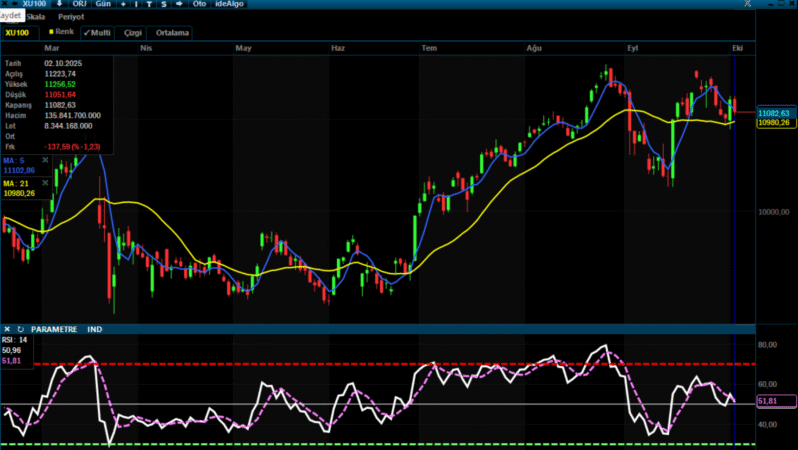Toggle the ORJ chart mode
The image size is (798, 450).
[x=80, y=4]
